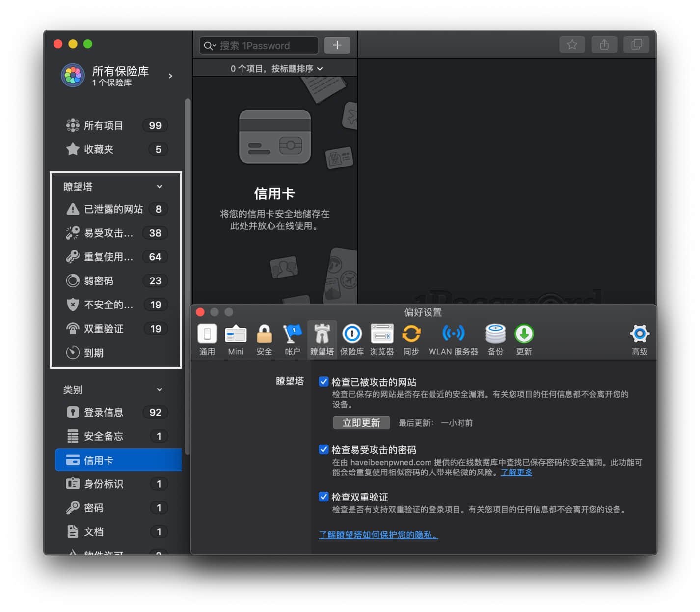Select 弱密码 sidebar item

[x=117, y=281]
